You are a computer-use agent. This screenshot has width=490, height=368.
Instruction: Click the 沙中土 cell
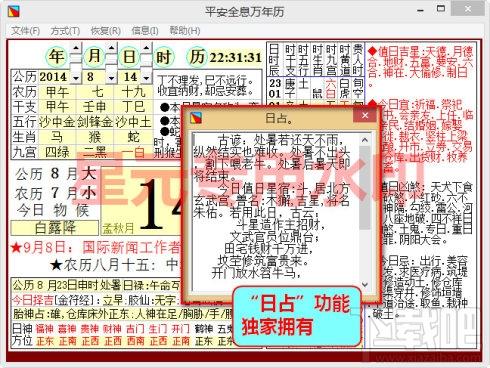click(133, 122)
